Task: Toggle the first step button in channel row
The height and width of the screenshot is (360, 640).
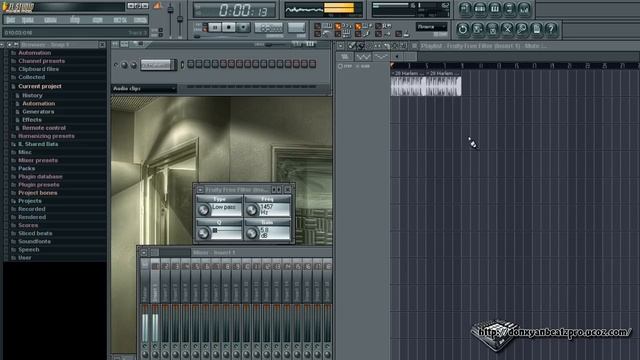Action: 191,64
